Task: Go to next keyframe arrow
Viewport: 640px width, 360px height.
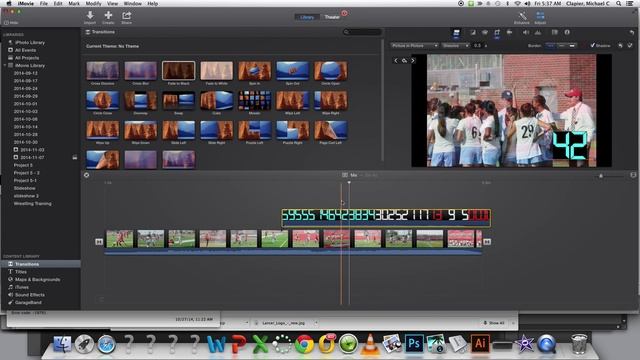Action: point(413,60)
